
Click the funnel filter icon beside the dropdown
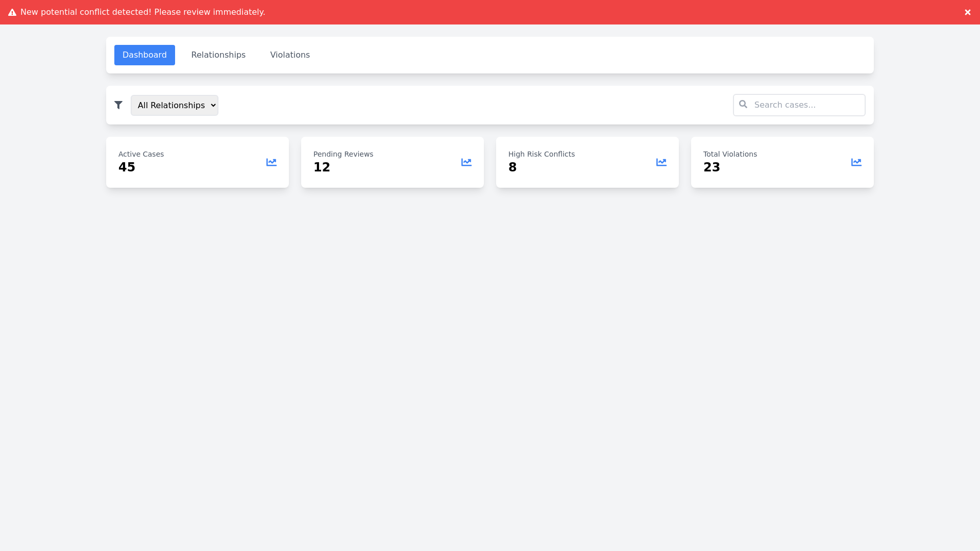tap(118, 105)
